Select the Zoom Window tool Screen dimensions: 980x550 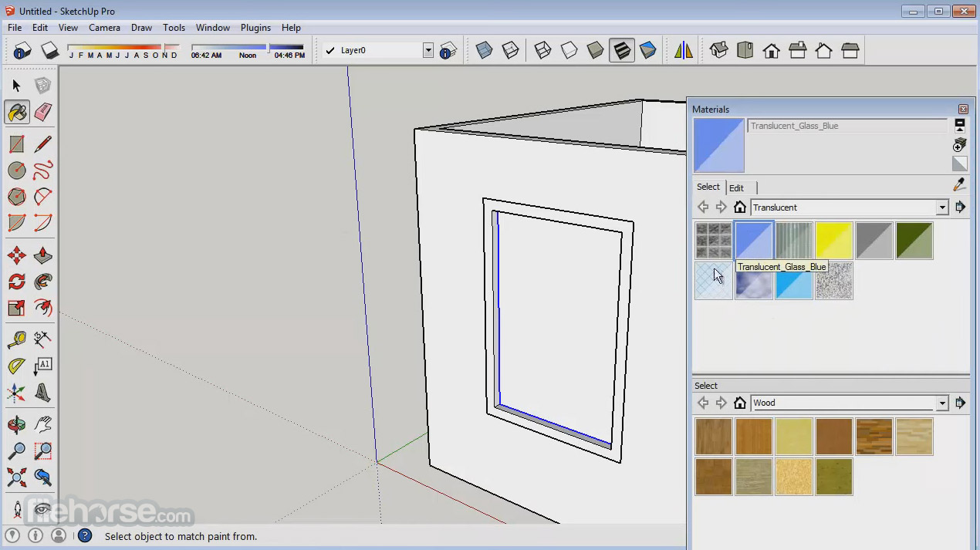(43, 450)
